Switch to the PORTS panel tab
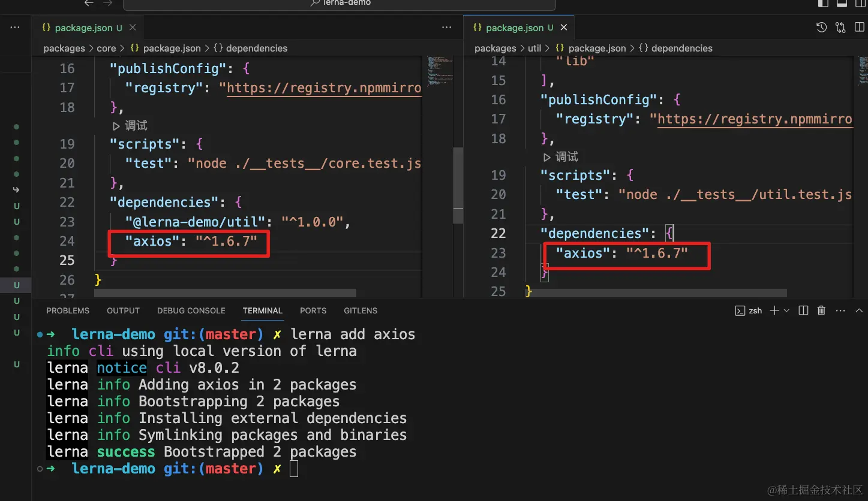868x501 pixels. click(x=313, y=310)
